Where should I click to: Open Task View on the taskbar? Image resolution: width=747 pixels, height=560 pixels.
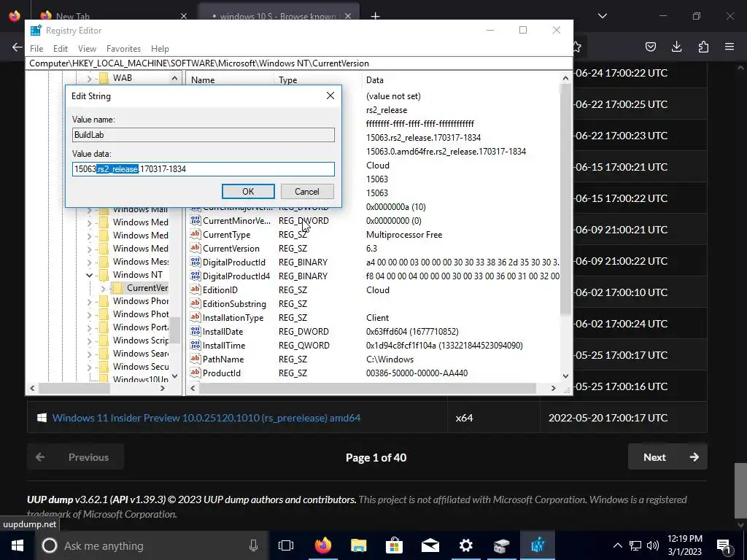pos(286,545)
